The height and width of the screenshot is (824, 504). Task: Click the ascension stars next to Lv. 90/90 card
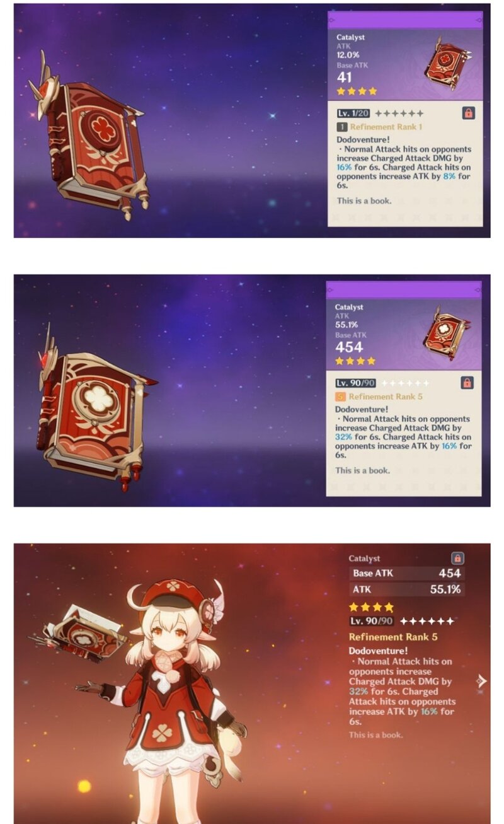(405, 383)
